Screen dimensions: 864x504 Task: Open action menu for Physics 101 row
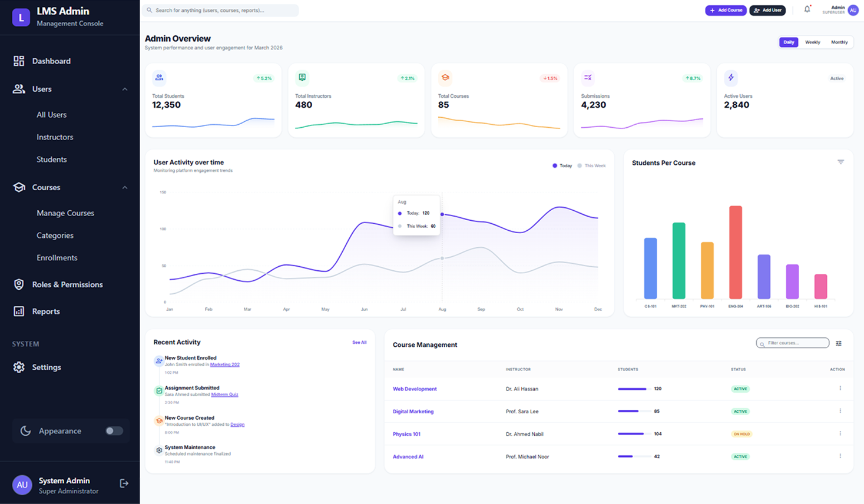(840, 434)
